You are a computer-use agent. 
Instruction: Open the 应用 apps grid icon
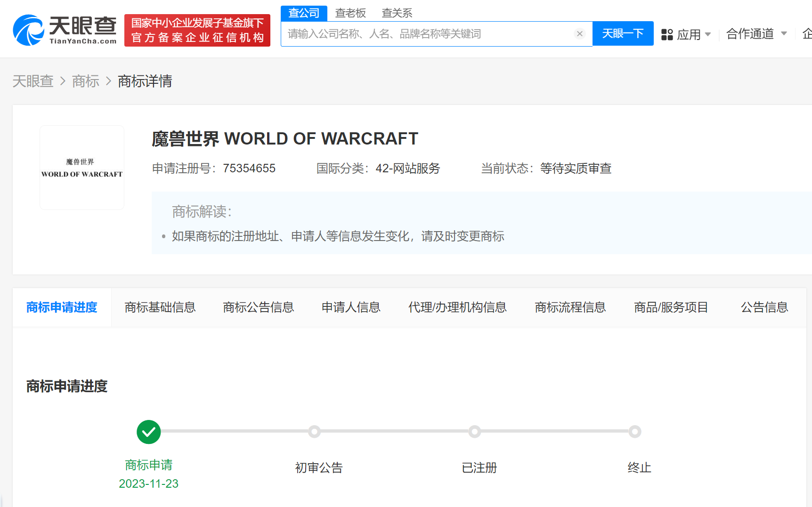[667, 34]
